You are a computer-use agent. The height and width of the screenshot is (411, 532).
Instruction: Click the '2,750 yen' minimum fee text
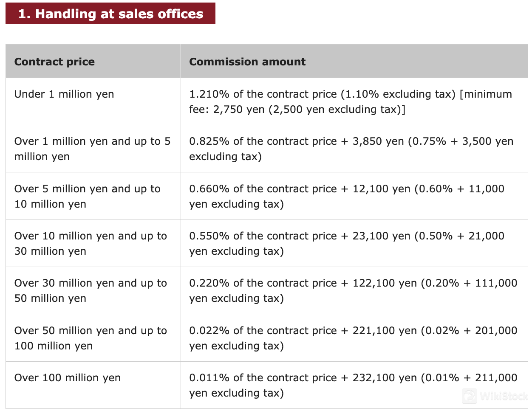point(239,110)
